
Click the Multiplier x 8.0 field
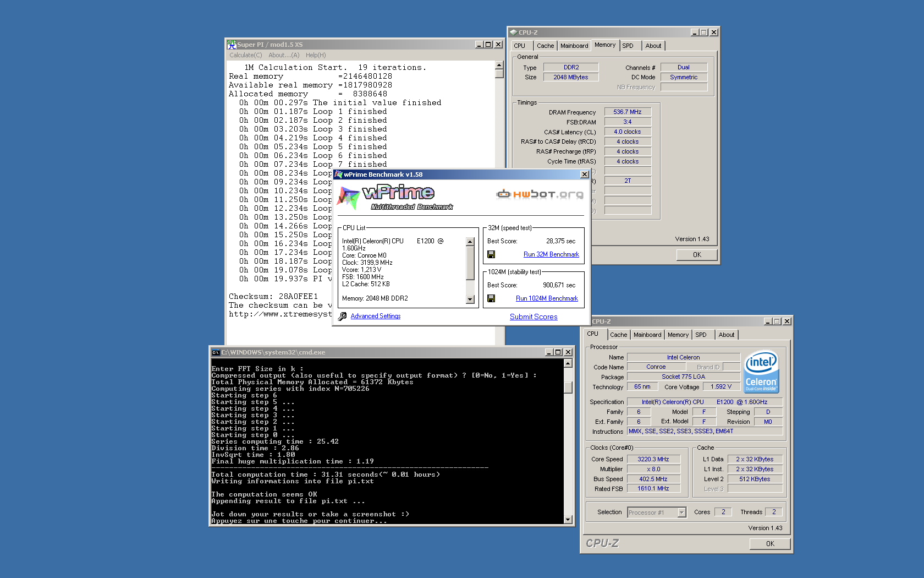[653, 469]
